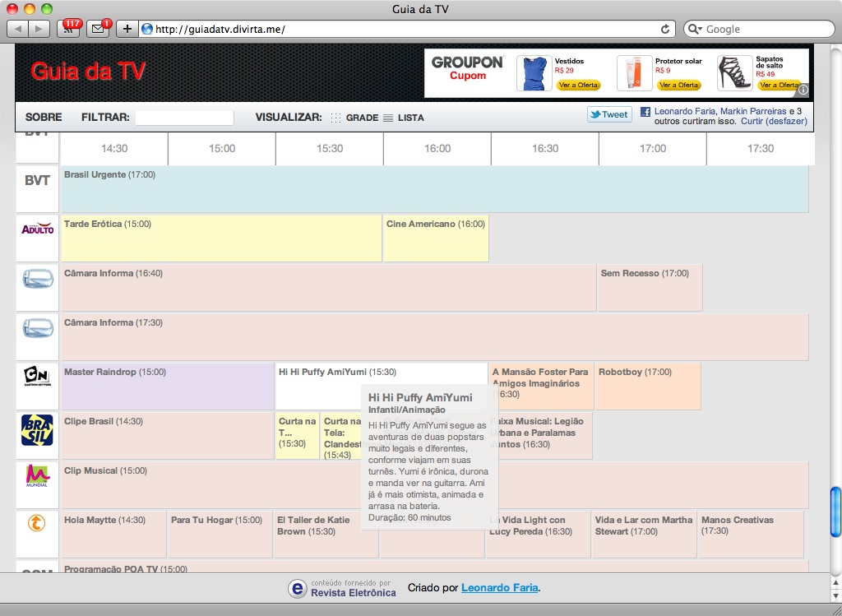Open the Markin Parreiras profile link
Viewport: 842px width, 616px height.
[753, 111]
